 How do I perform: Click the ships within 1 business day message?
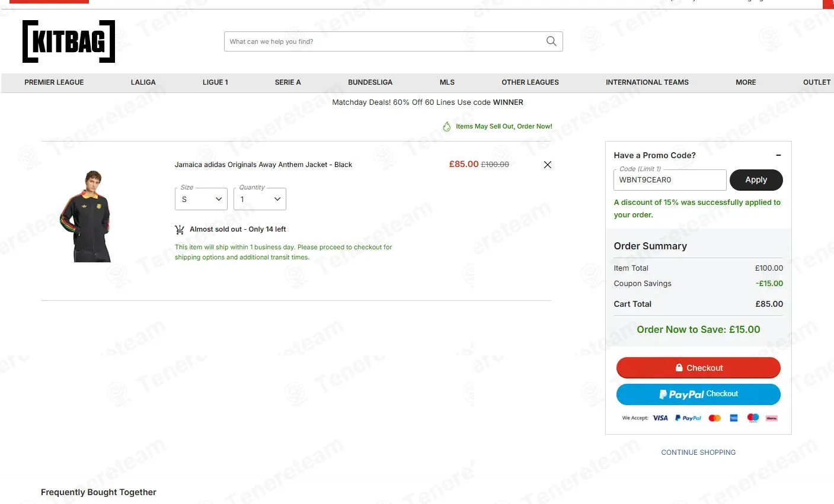point(283,252)
